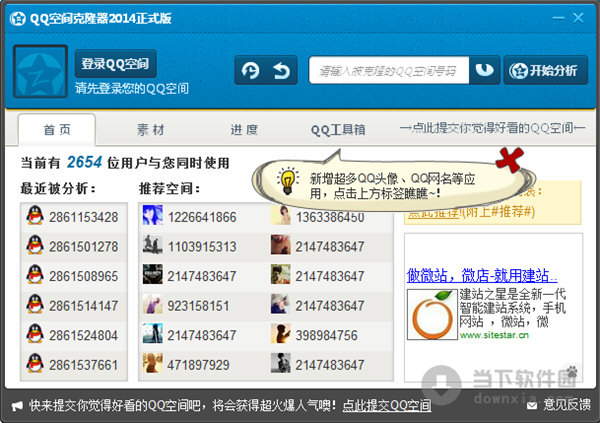
Task: Open the QQ工具箱 tab
Action: 338,130
